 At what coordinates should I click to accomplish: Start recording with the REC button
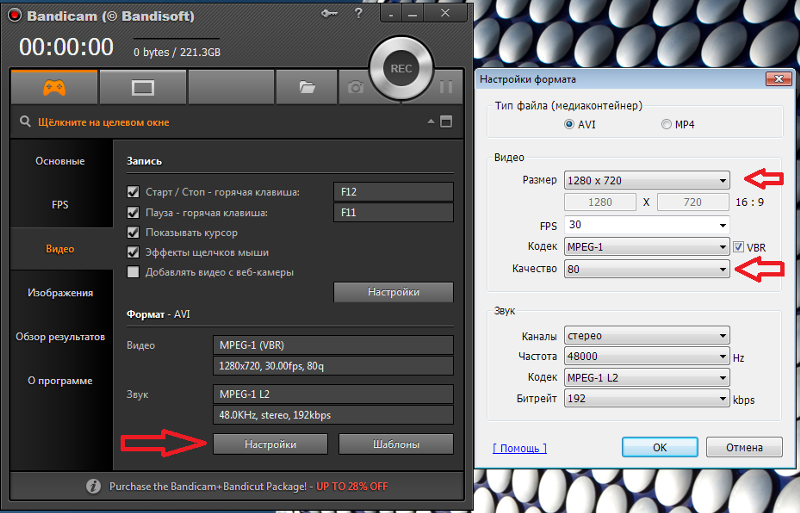(x=401, y=68)
